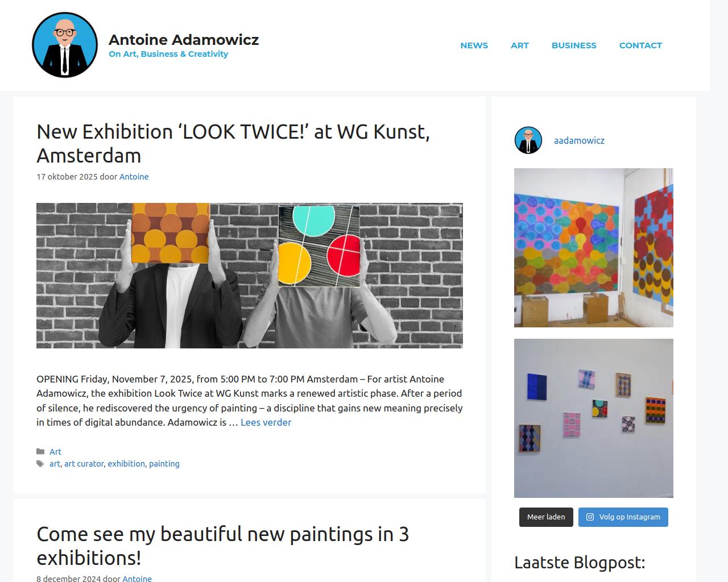Open the aadamowicz Instagram username link
Image resolution: width=728 pixels, height=582 pixels.
579,140
